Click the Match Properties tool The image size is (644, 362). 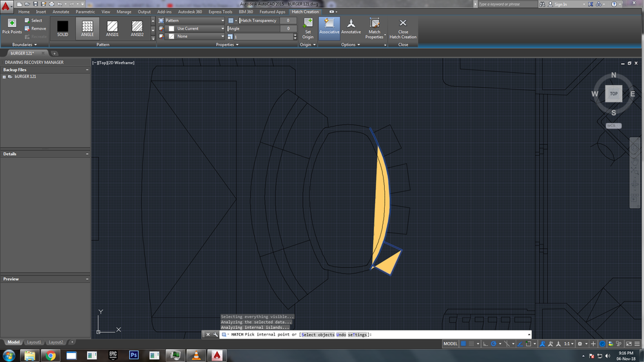[374, 28]
